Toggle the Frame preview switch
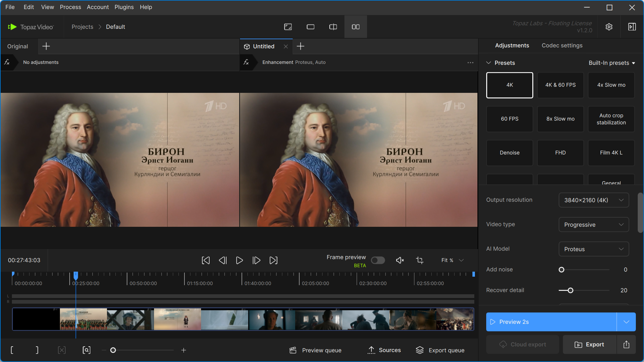644x362 pixels. pyautogui.click(x=378, y=260)
